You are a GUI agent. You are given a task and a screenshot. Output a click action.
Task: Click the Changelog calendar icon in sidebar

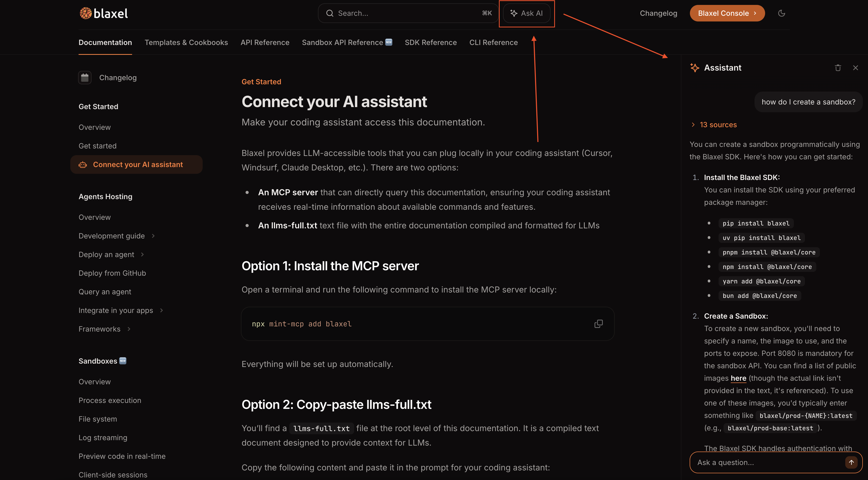(85, 78)
